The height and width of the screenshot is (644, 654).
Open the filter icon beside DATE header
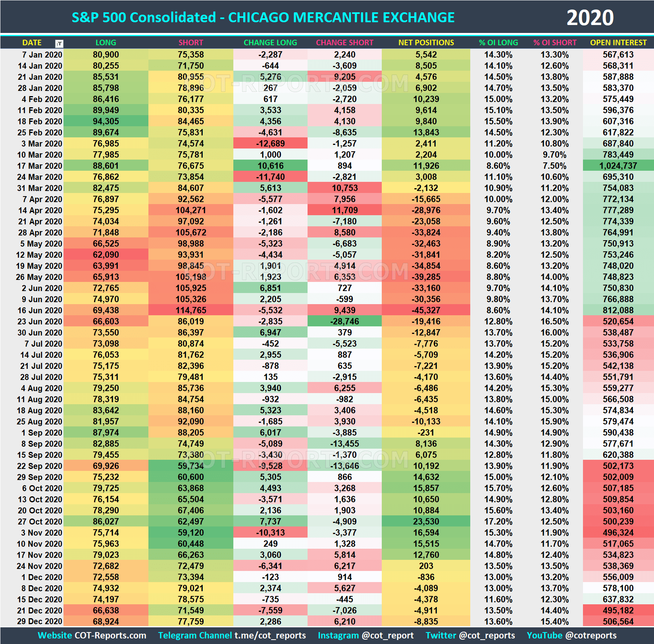click(x=60, y=42)
